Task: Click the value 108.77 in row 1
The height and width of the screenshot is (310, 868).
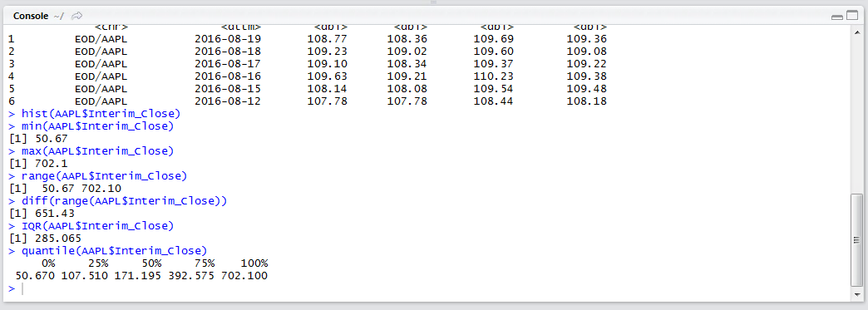Action: tap(327, 39)
